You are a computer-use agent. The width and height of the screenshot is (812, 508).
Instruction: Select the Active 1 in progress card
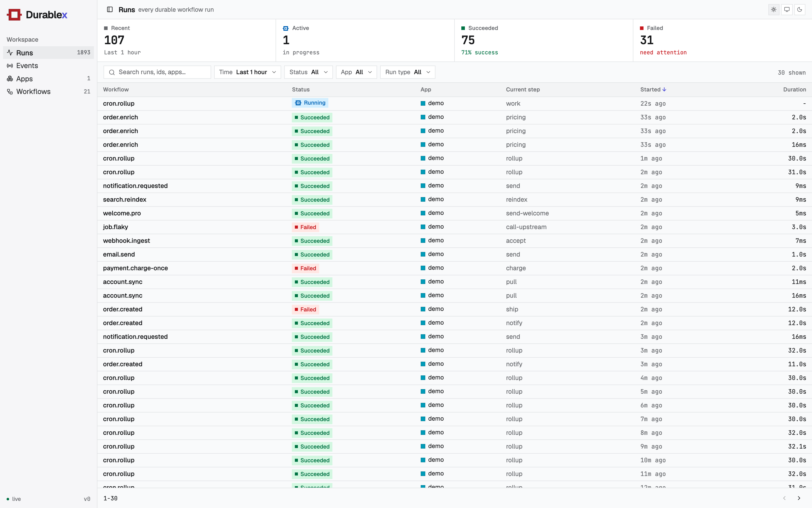tap(365, 40)
